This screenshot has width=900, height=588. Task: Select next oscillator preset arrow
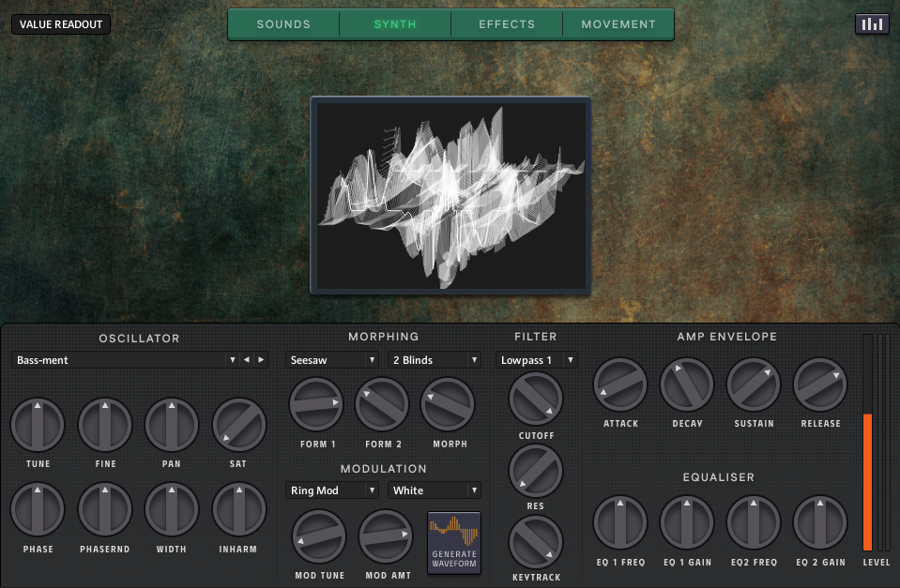261,360
